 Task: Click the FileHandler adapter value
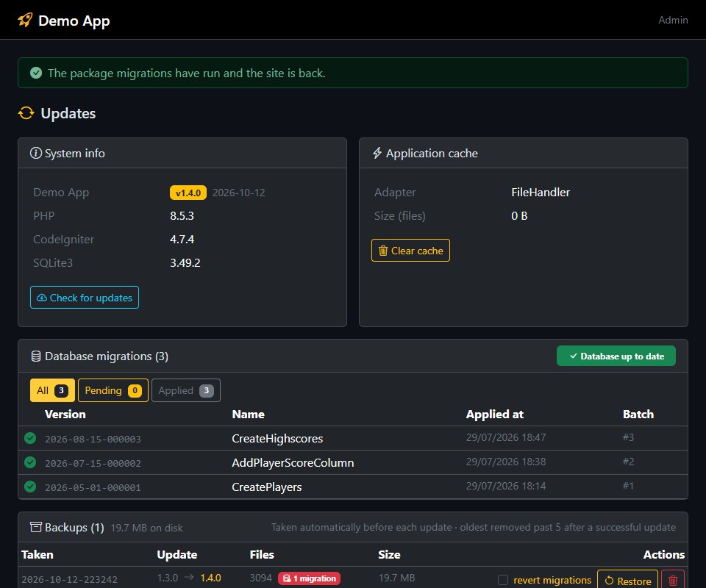pyautogui.click(x=541, y=192)
